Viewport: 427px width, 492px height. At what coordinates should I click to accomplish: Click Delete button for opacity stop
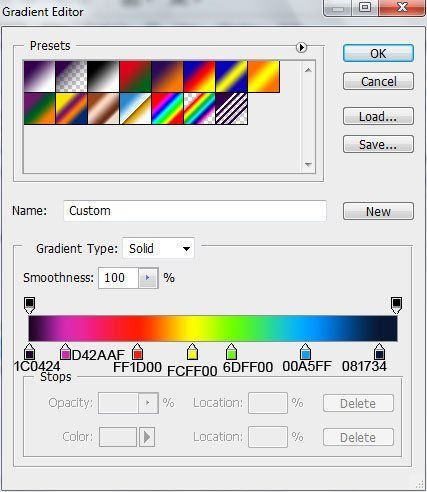tap(358, 403)
